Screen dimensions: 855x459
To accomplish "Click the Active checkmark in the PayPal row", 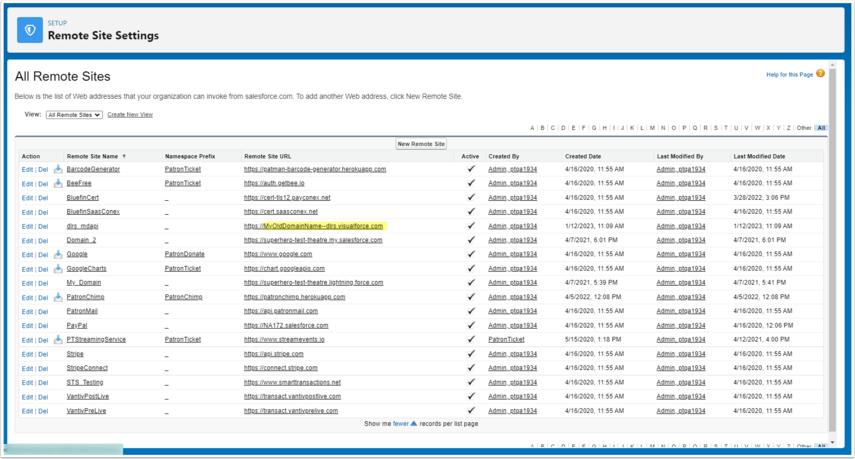I will [471, 325].
